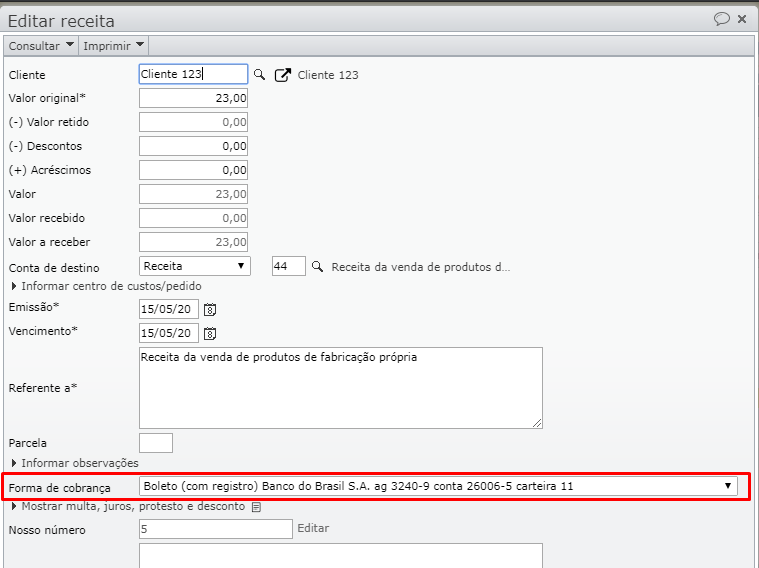The width and height of the screenshot is (759, 568).
Task: Open the Conta de destino Receita dropdown
Action: [195, 266]
